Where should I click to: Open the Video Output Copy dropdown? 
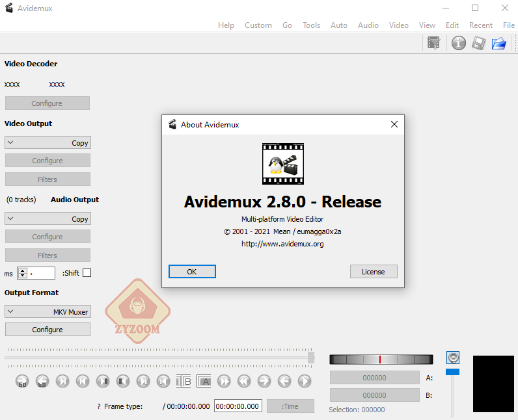point(48,143)
